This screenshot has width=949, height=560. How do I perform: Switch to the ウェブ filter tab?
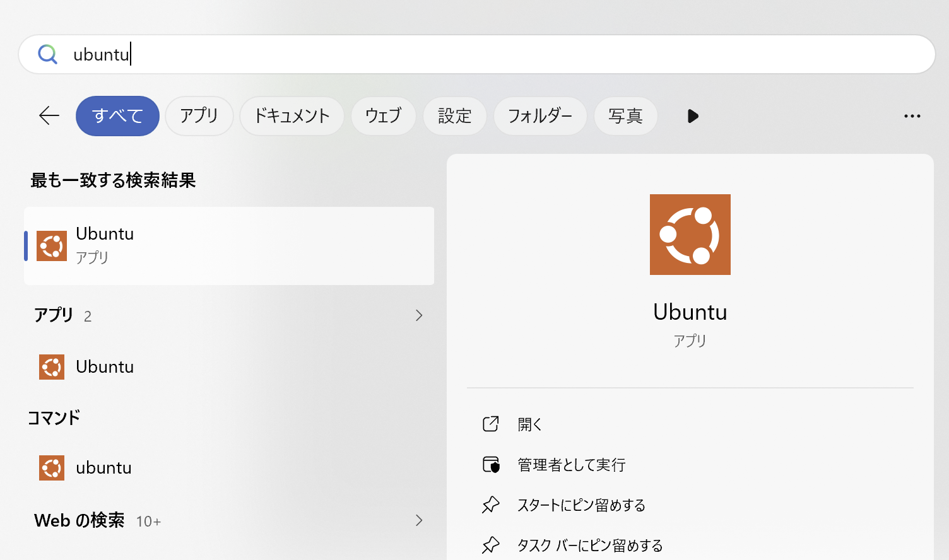(383, 116)
